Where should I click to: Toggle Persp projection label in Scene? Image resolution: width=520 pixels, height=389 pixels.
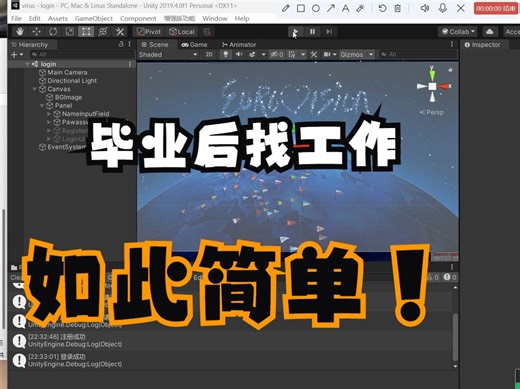tap(432, 112)
